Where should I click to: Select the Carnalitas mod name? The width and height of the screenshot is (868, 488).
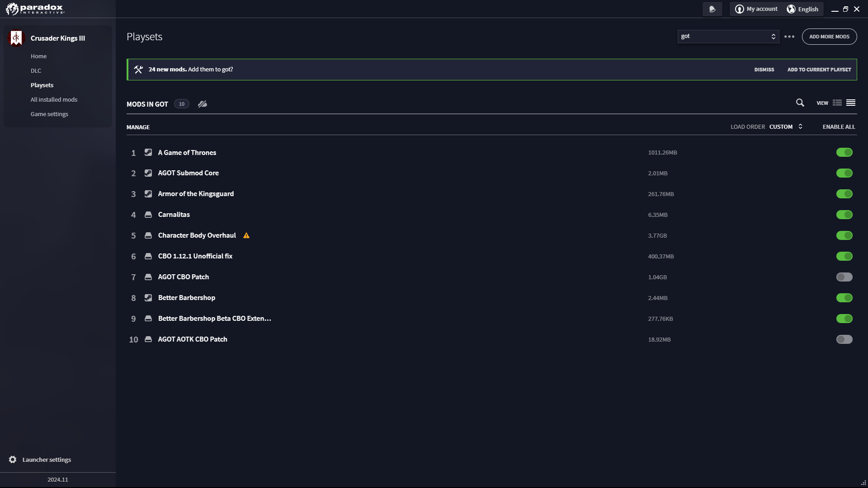(174, 215)
